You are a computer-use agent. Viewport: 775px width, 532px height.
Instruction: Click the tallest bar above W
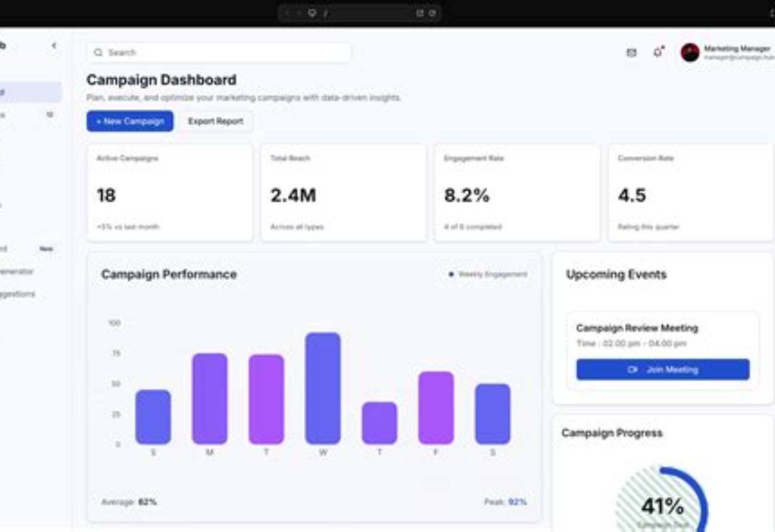tap(323, 388)
